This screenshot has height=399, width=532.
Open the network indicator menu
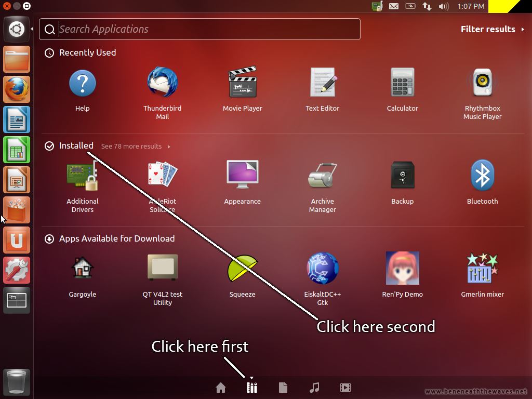click(427, 6)
